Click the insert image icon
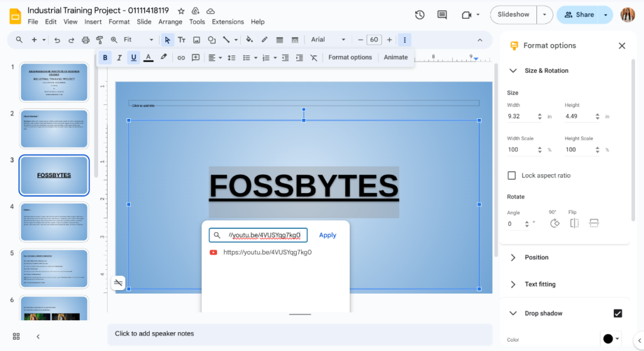The image size is (644, 351). coord(196,40)
